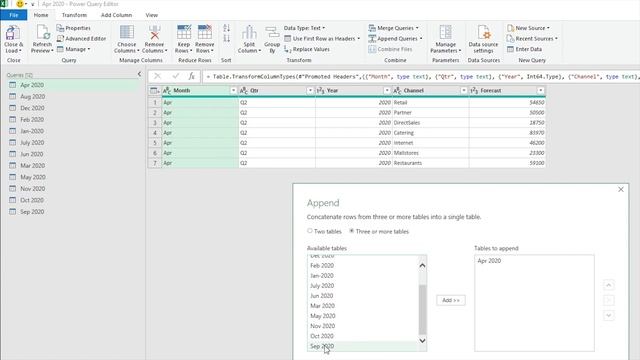Click Enter Data
Screen dimensions: 640x360
[x=524, y=49]
